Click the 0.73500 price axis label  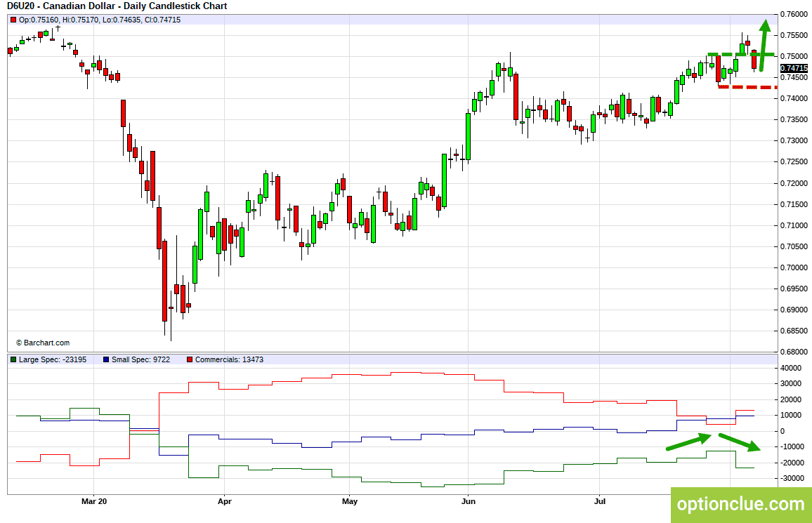tap(794, 119)
